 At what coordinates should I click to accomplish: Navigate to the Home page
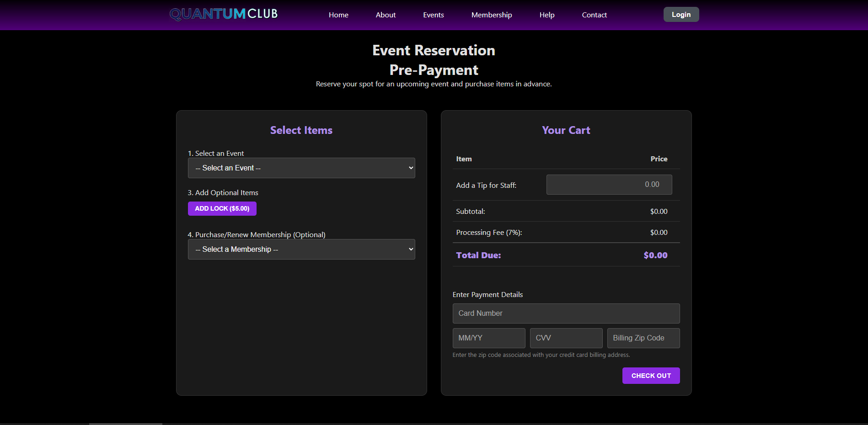pos(338,15)
